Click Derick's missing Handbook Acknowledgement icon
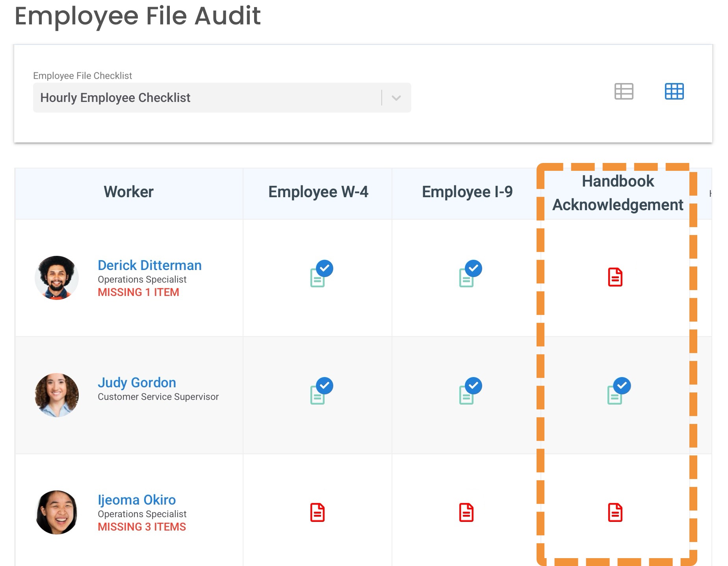Screen dimensions: 728x566 click(x=615, y=277)
